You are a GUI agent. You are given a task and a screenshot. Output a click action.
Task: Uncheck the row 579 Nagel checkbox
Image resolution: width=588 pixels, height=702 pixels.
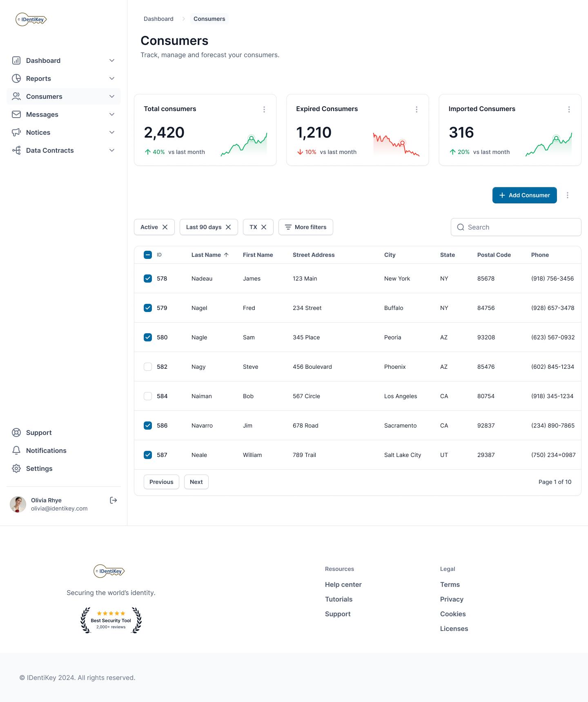click(148, 308)
